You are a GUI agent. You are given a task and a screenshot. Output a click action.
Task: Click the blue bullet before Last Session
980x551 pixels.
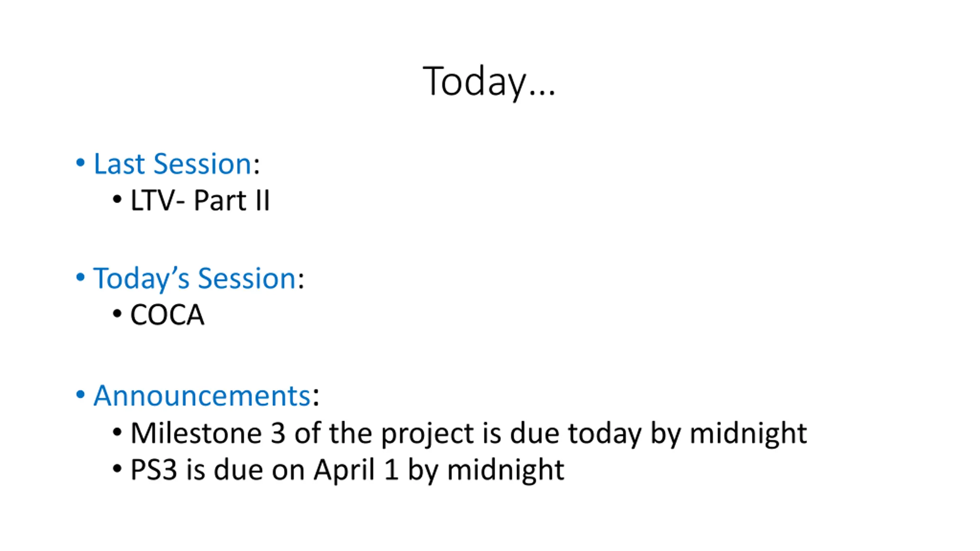click(x=80, y=163)
